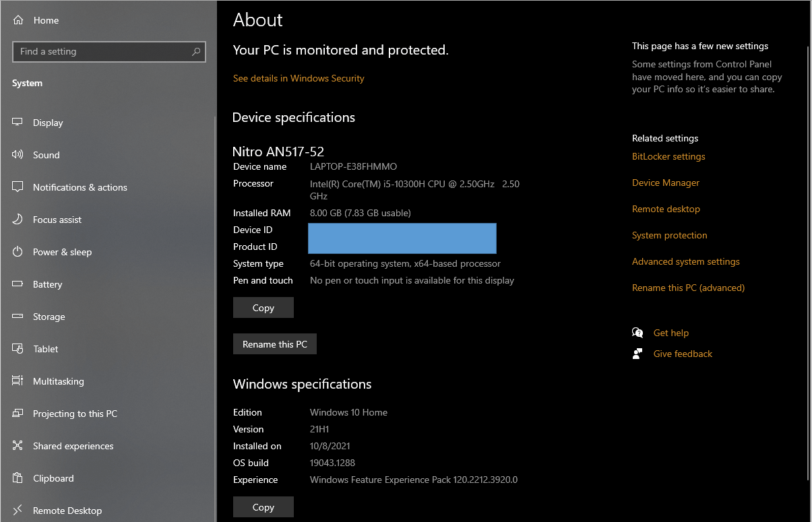Screen dimensions: 812x522
Task: Open See details in Windows Security
Action: point(299,78)
